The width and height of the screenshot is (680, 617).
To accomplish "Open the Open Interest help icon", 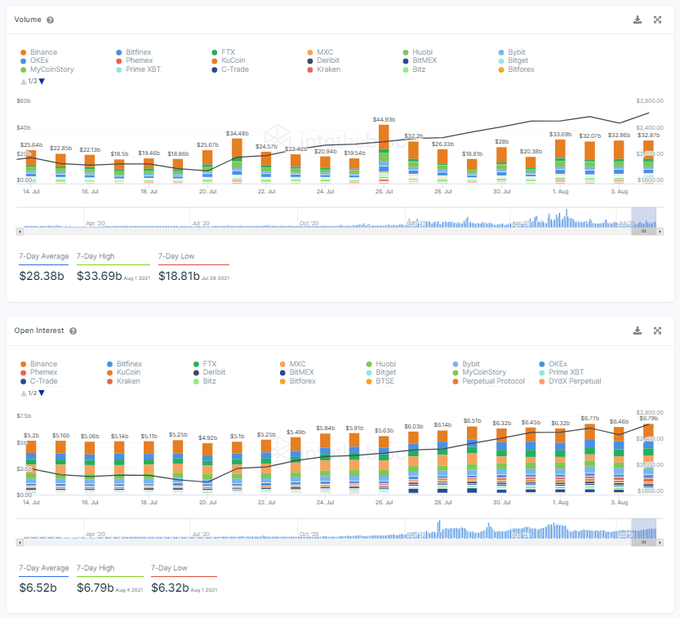I will coord(73,331).
